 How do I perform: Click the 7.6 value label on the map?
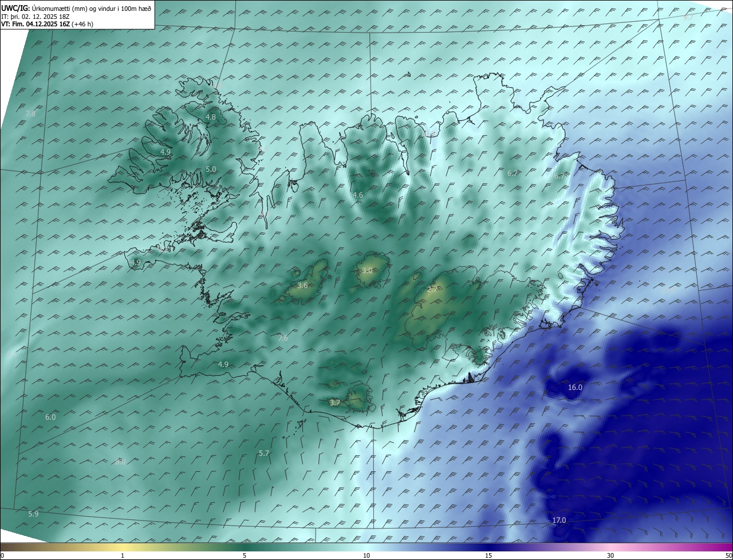tap(283, 338)
